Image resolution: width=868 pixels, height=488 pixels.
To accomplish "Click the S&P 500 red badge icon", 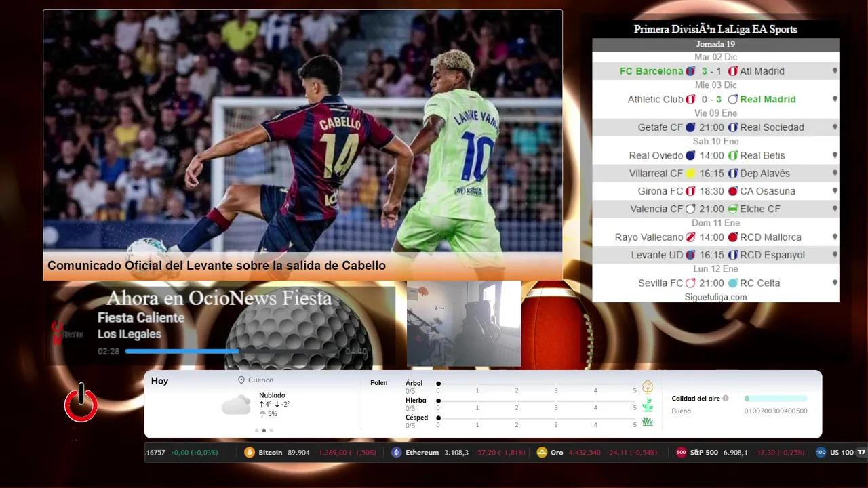I will pos(682,452).
